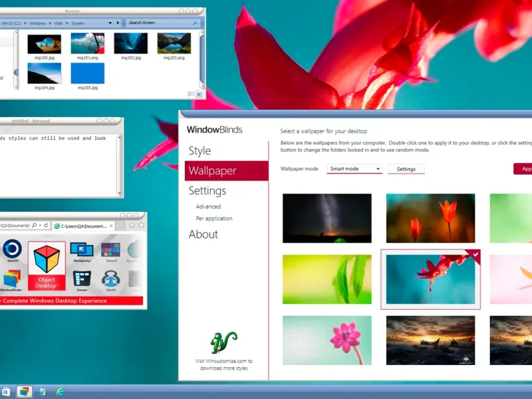
Task: Open the Settings section in WindowBlinds sidebar
Action: tap(207, 191)
